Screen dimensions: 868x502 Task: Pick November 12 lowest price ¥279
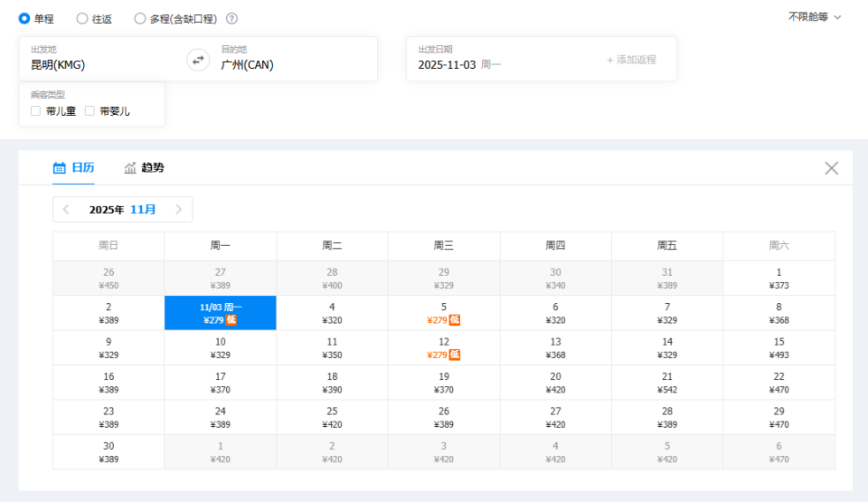[x=444, y=348]
